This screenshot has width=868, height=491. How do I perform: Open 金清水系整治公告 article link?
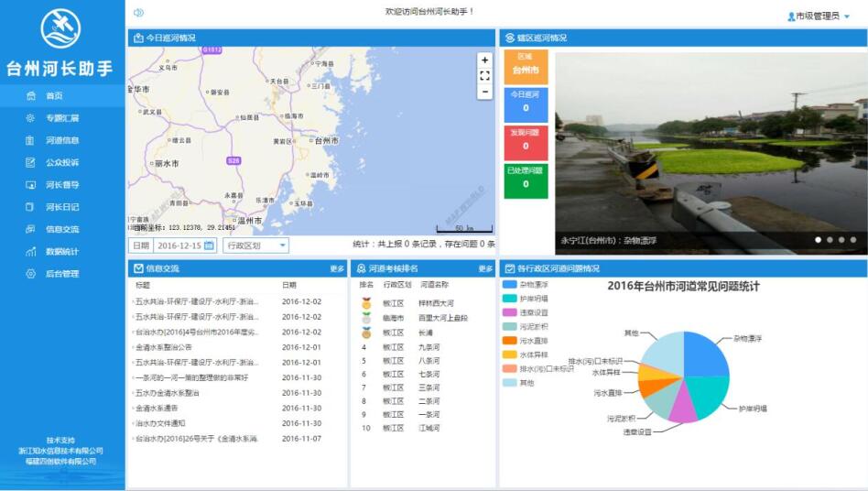click(x=164, y=347)
